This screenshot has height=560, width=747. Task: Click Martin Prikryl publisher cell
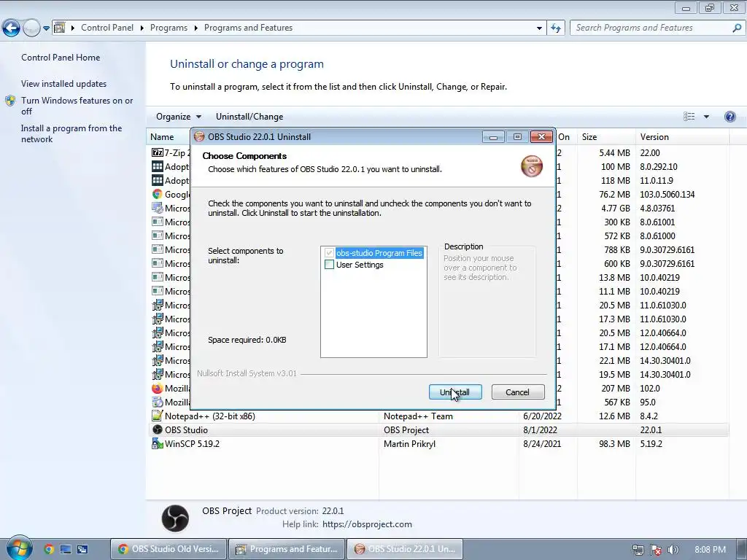(x=409, y=443)
